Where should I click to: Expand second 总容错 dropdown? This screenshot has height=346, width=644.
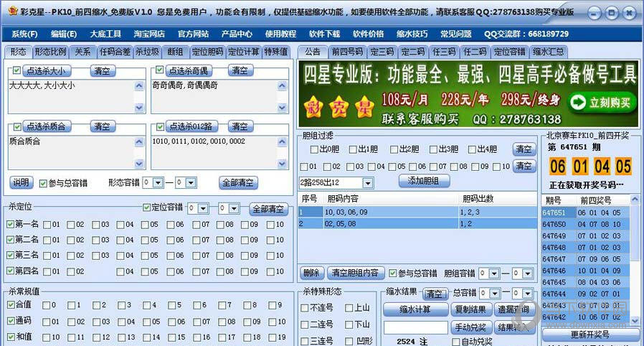point(527,294)
